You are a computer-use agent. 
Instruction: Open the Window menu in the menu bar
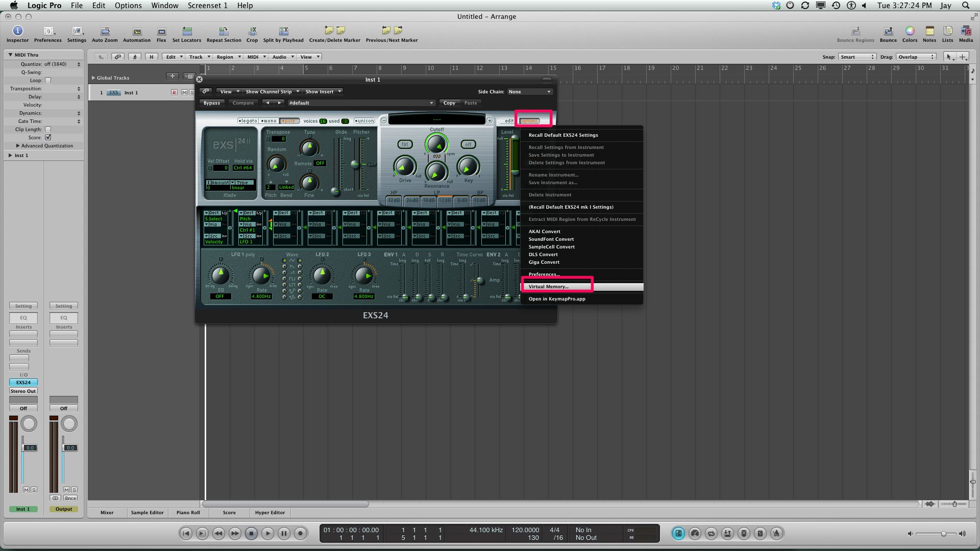(164, 5)
